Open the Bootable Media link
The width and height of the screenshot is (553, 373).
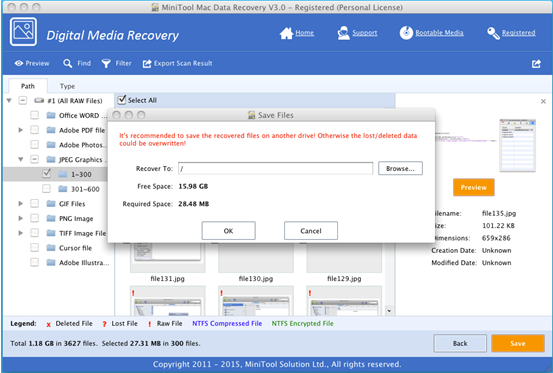click(x=439, y=33)
